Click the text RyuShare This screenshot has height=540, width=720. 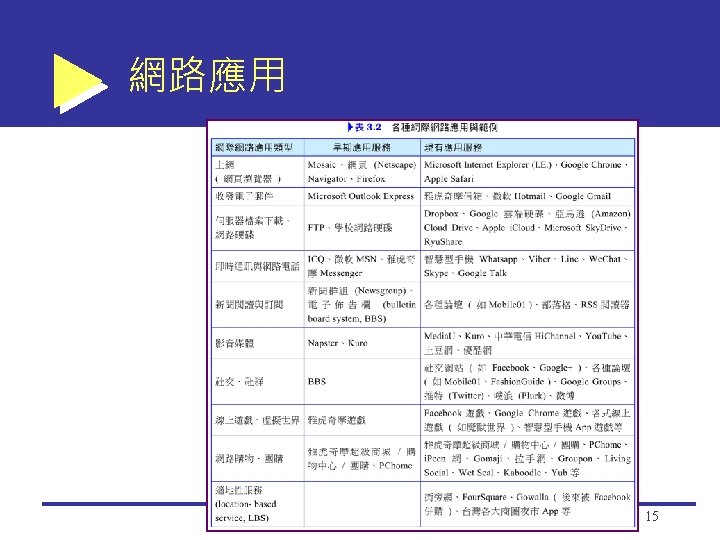pos(443,242)
